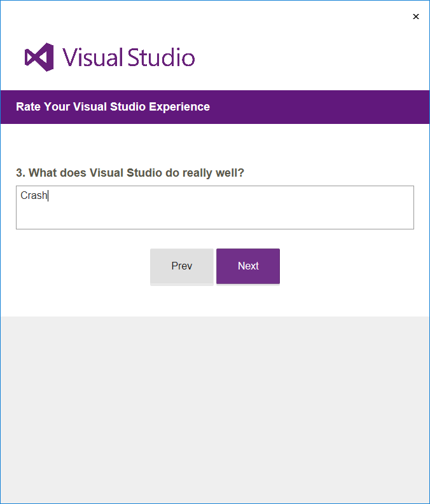Click the question 3 label text
Viewport: 430px width, 504px height.
coord(130,173)
